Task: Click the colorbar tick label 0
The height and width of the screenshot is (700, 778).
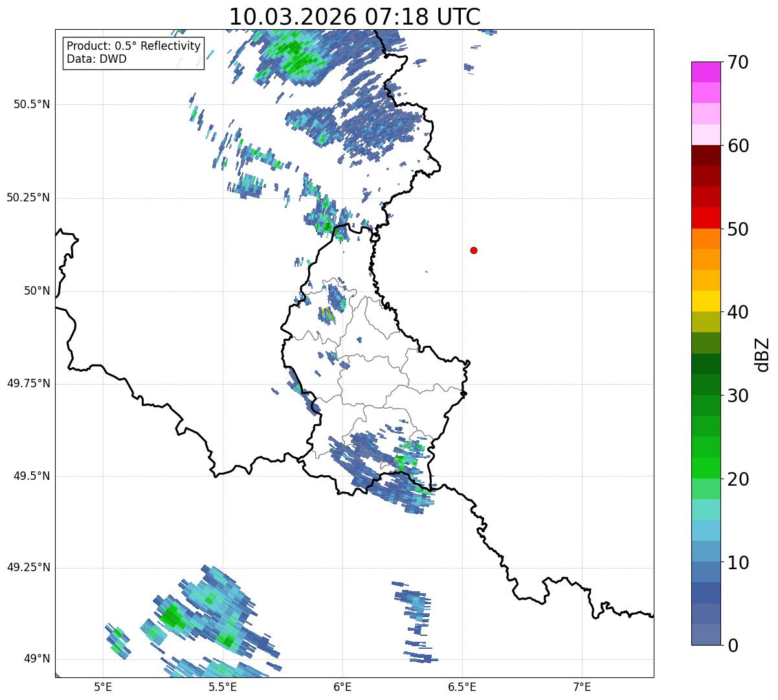Action: pos(733,646)
